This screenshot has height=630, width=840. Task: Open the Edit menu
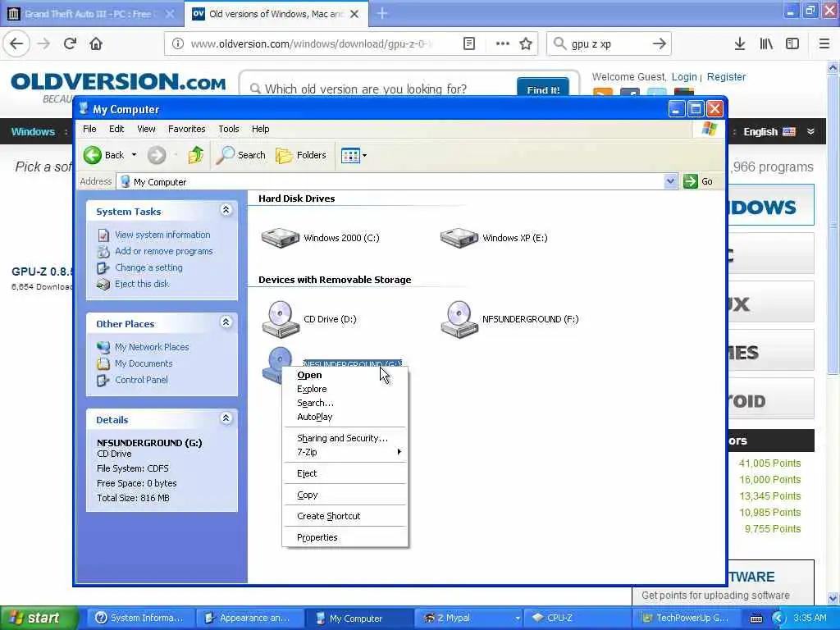[x=116, y=129]
